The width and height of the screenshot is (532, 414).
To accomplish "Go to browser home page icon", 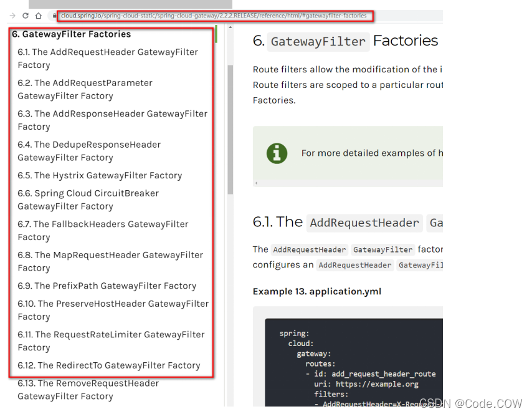I will pos(39,16).
